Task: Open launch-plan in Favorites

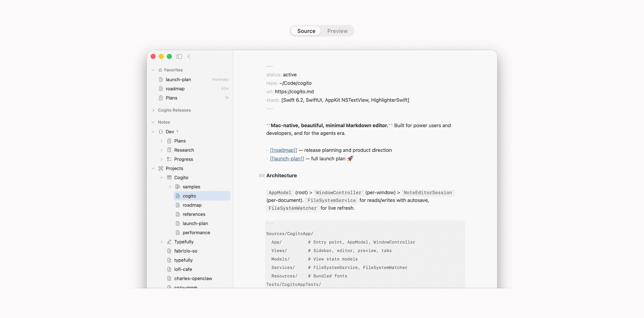Action: click(193, 79)
